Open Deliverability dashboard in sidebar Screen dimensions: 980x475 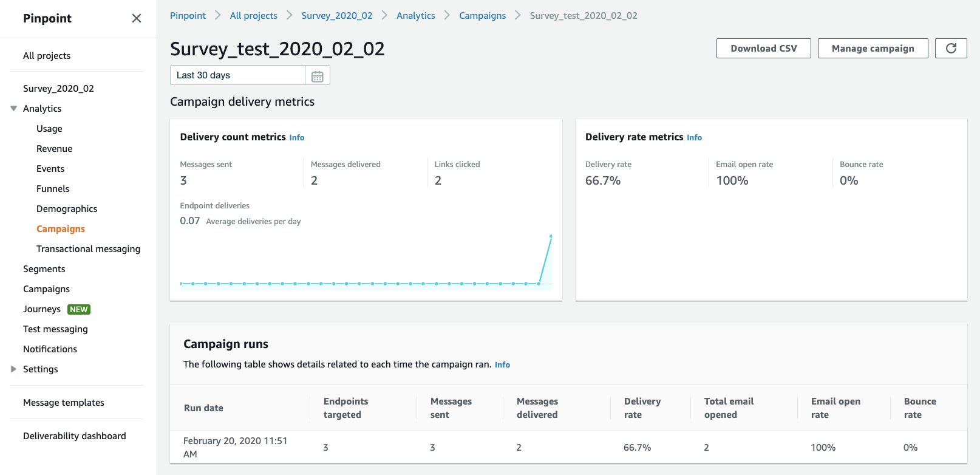(75, 436)
